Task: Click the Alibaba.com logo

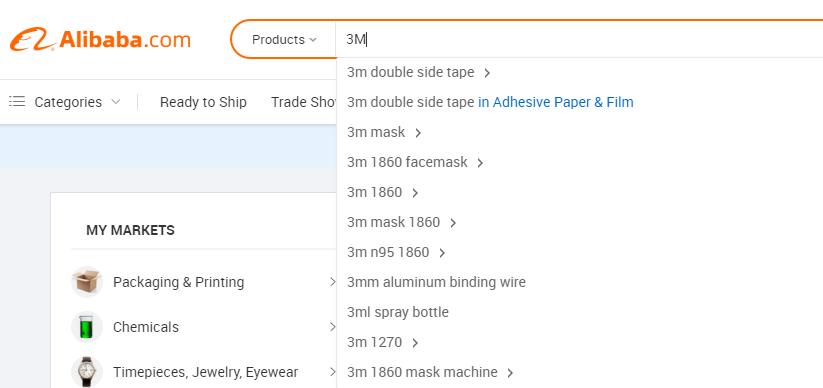Action: coord(100,40)
